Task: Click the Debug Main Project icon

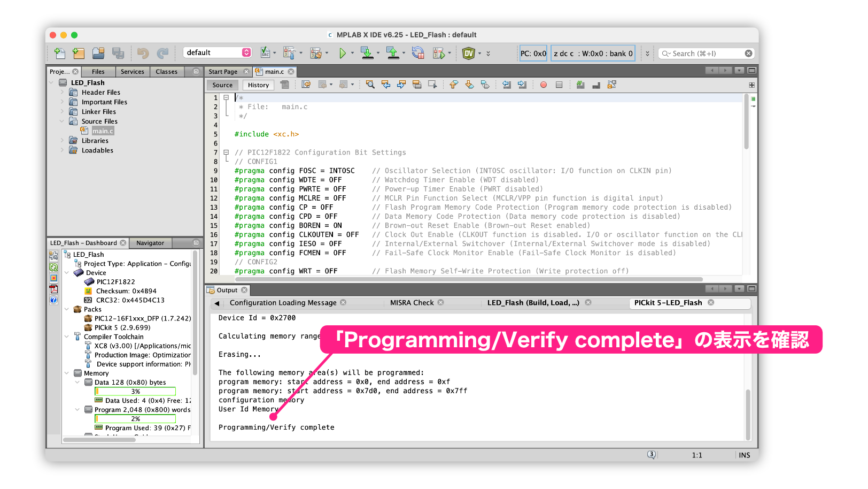Action: [x=439, y=53]
